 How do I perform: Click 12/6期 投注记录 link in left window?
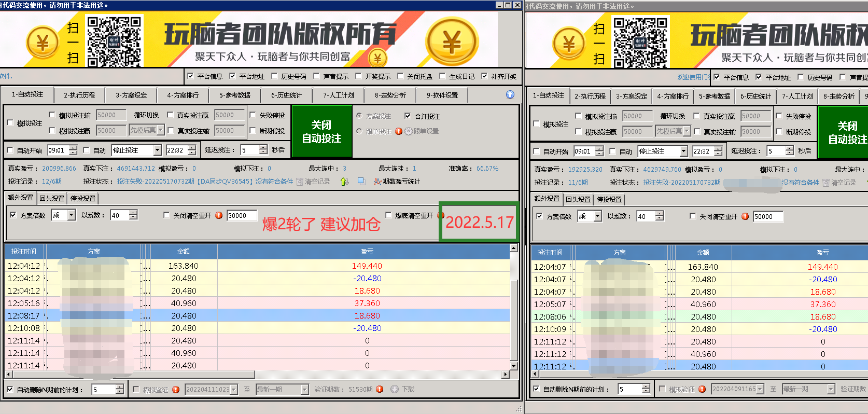click(x=52, y=182)
